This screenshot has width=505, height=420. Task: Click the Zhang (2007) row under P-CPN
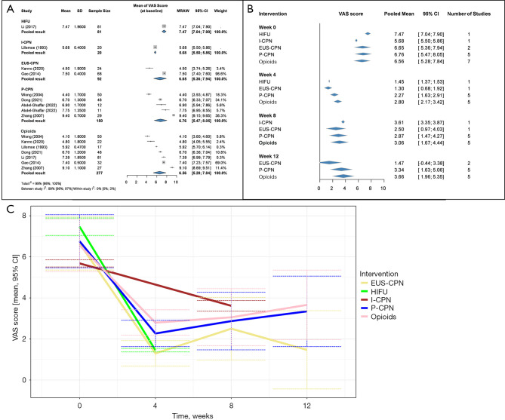[124, 115]
